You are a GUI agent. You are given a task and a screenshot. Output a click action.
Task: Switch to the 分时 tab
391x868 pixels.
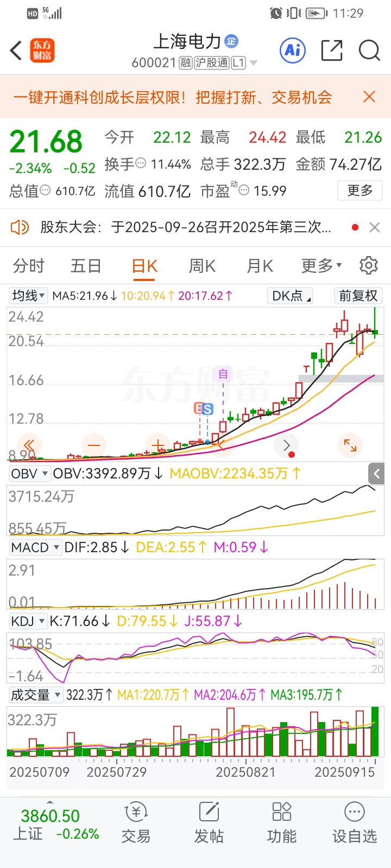coord(29,266)
